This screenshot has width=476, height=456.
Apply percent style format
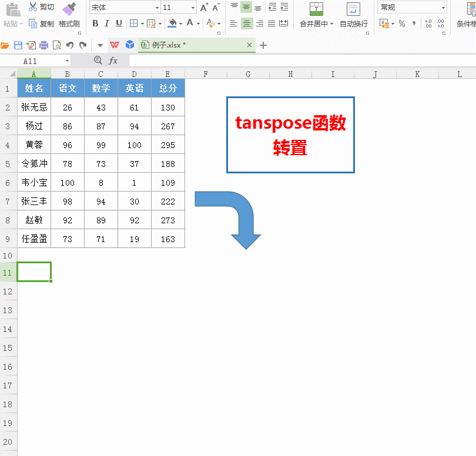coord(402,24)
